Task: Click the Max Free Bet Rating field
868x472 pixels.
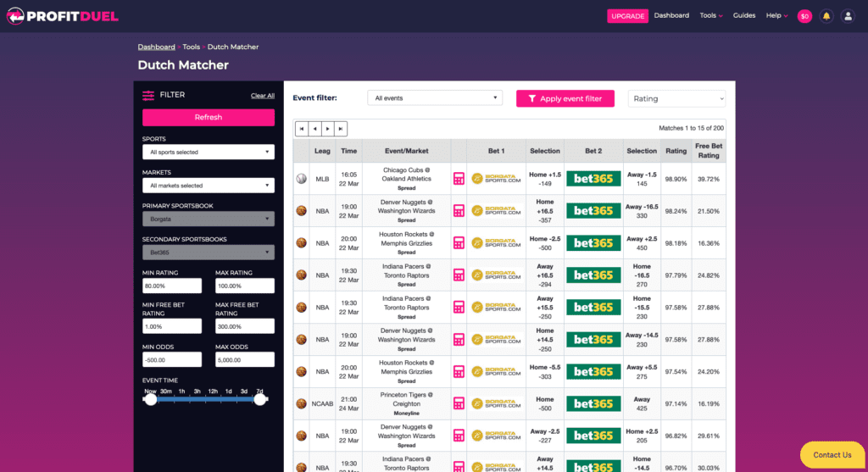Action: (245, 326)
